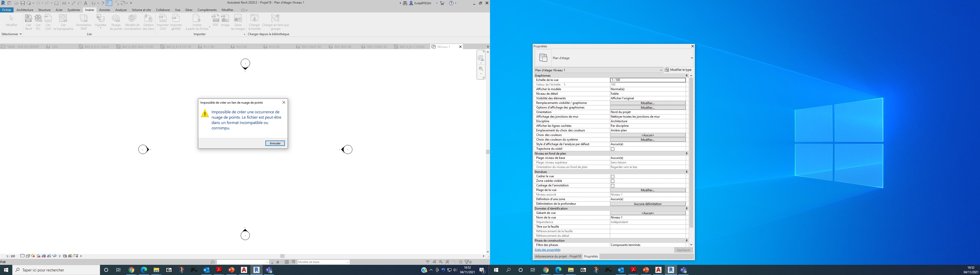
Task: Enable the Cadrer la vue checkbox
Action: click(x=612, y=177)
